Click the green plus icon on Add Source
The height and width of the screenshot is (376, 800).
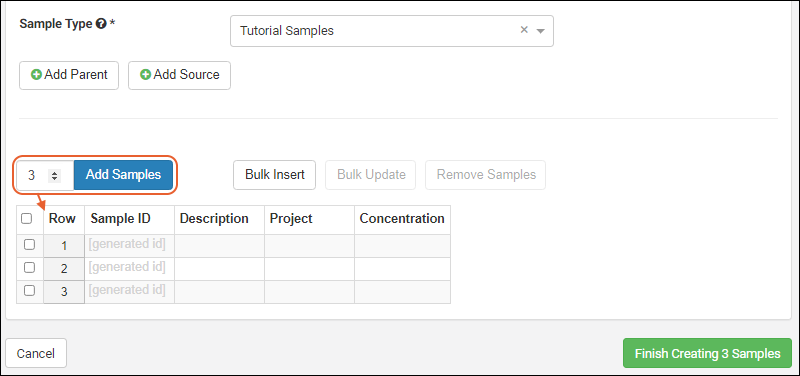(x=145, y=75)
